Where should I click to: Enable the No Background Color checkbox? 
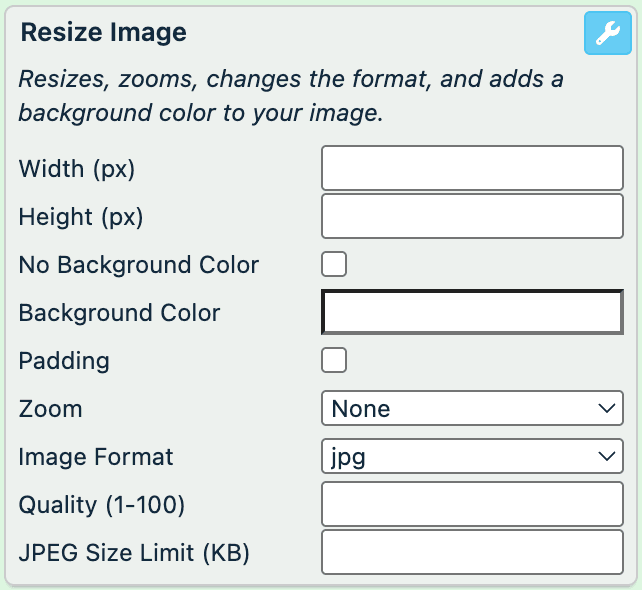pyautogui.click(x=334, y=265)
